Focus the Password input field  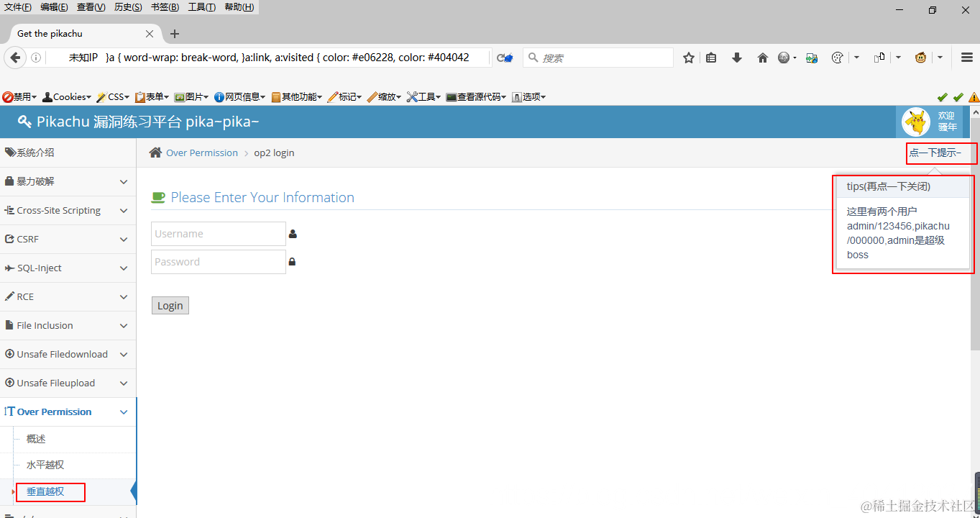219,262
